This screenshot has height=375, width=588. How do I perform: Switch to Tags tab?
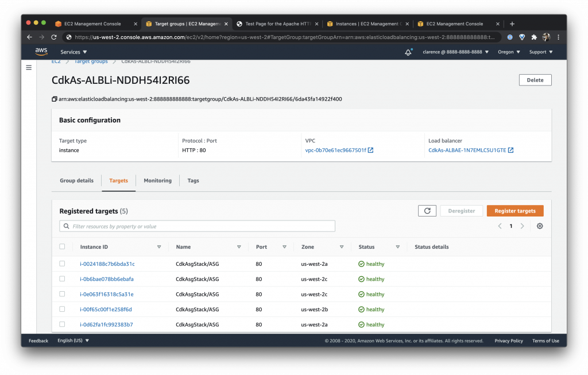(193, 180)
